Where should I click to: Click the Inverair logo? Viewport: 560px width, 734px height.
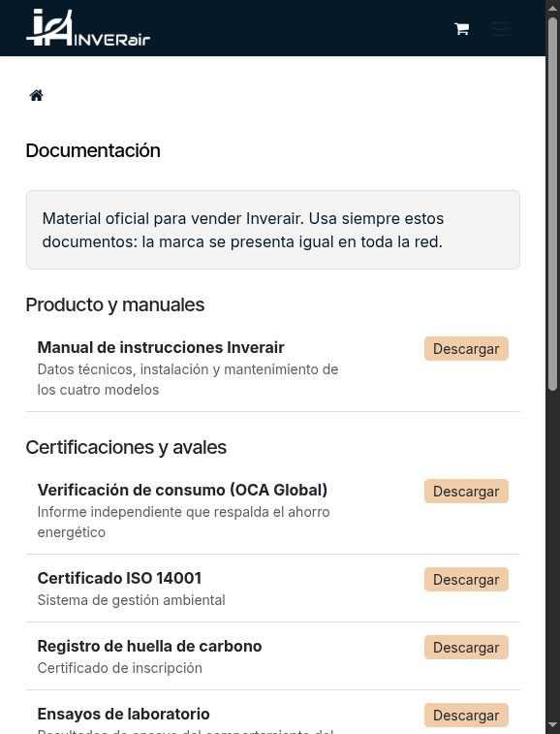[88, 27]
